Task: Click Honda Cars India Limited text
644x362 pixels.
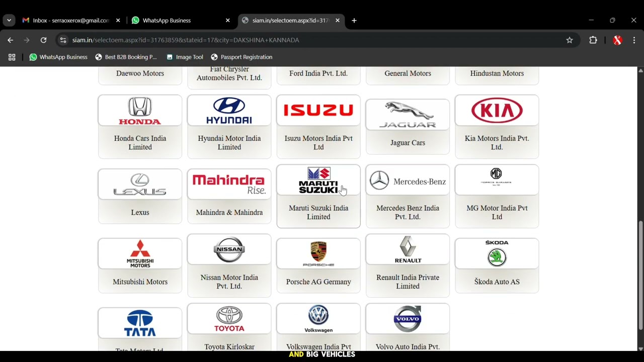Action: tap(140, 143)
